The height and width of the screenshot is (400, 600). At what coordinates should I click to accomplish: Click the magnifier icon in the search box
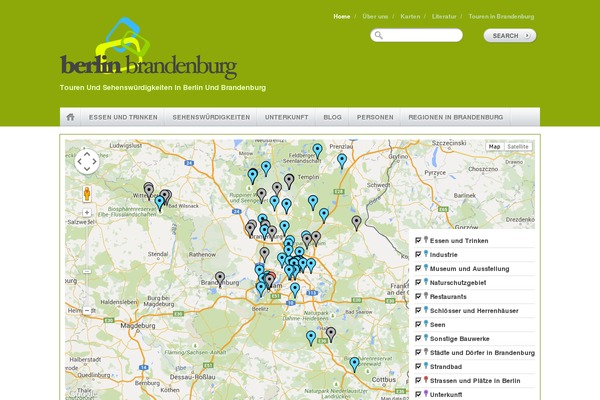click(378, 35)
